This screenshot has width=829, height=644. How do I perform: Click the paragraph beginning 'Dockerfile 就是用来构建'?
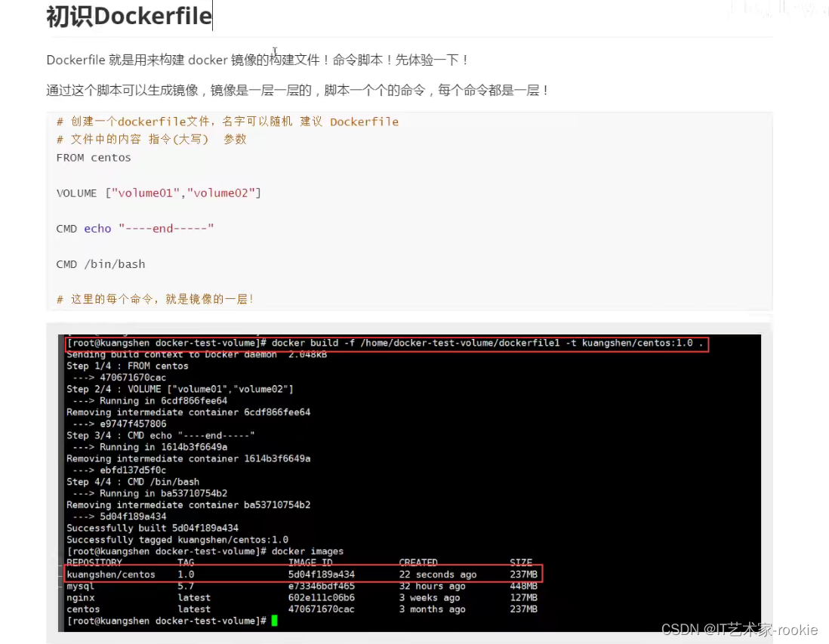click(257, 60)
